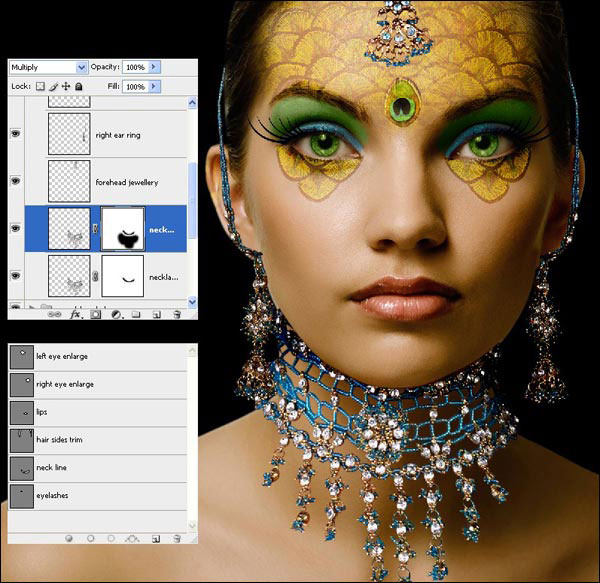Open the Opacity slider arrow
600x583 pixels.
coord(155,67)
